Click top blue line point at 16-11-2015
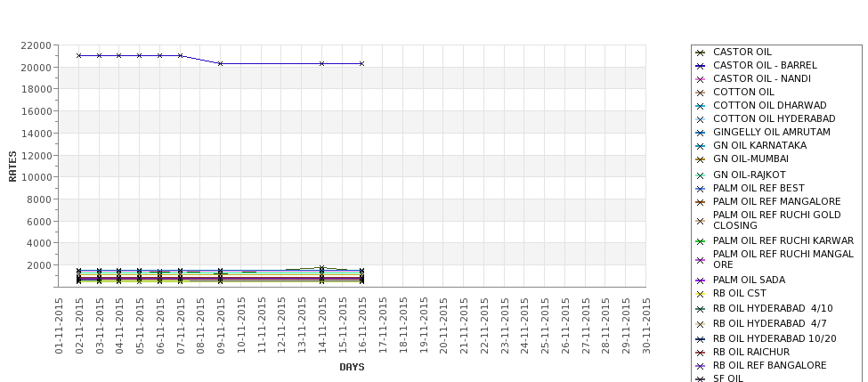868x382 pixels. click(x=362, y=64)
